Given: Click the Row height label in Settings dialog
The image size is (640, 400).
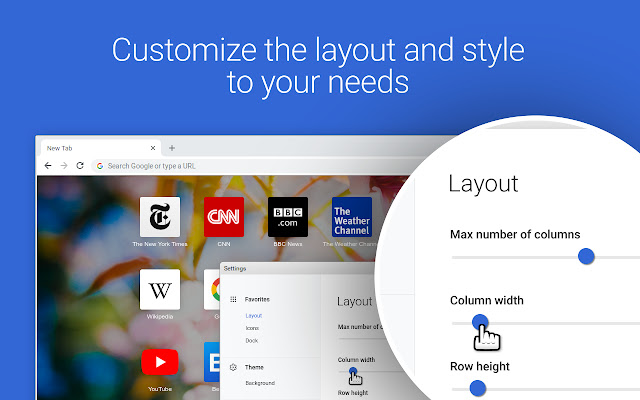Looking at the screenshot, I should point(353,393).
